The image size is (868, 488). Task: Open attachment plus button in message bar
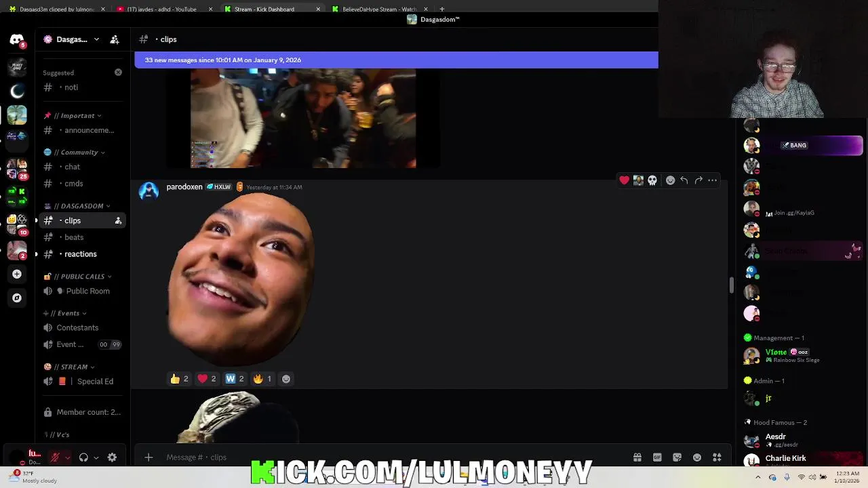(149, 457)
